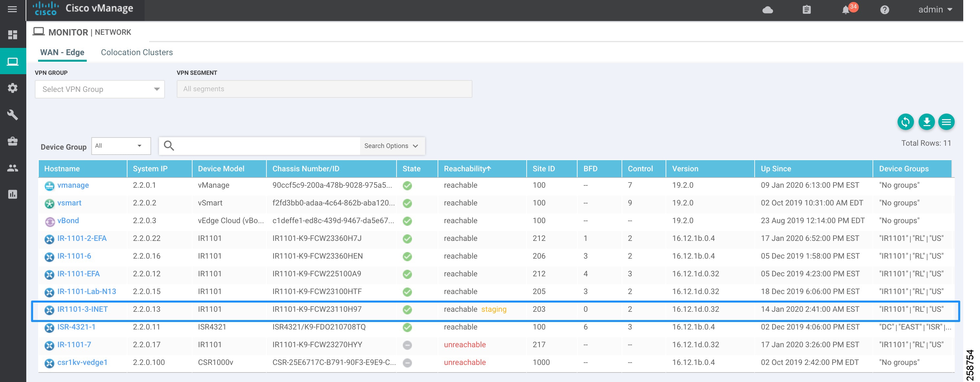Download the device list export
Screen dimensions: 980x382
[926, 122]
